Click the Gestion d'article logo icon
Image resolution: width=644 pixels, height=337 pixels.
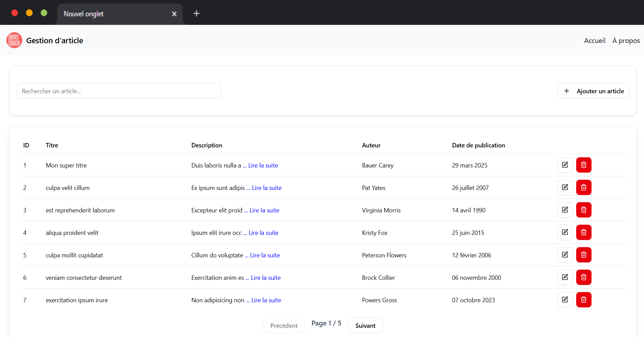pyautogui.click(x=14, y=41)
